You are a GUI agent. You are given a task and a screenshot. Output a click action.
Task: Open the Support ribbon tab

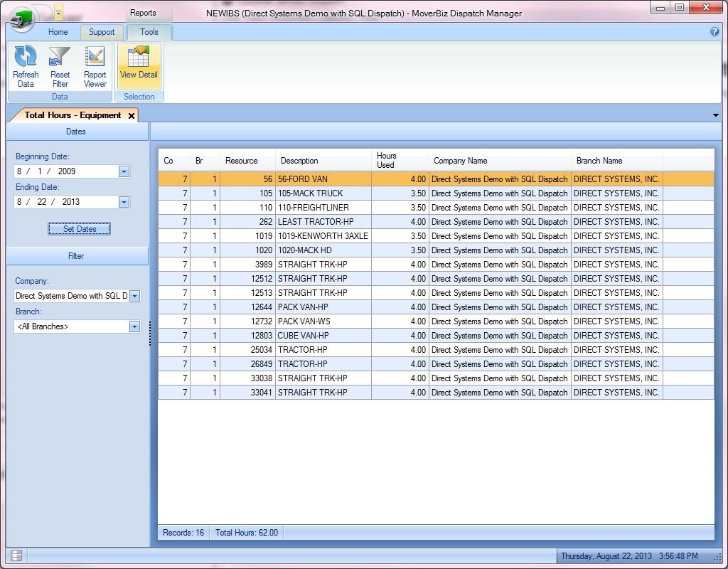coord(102,32)
